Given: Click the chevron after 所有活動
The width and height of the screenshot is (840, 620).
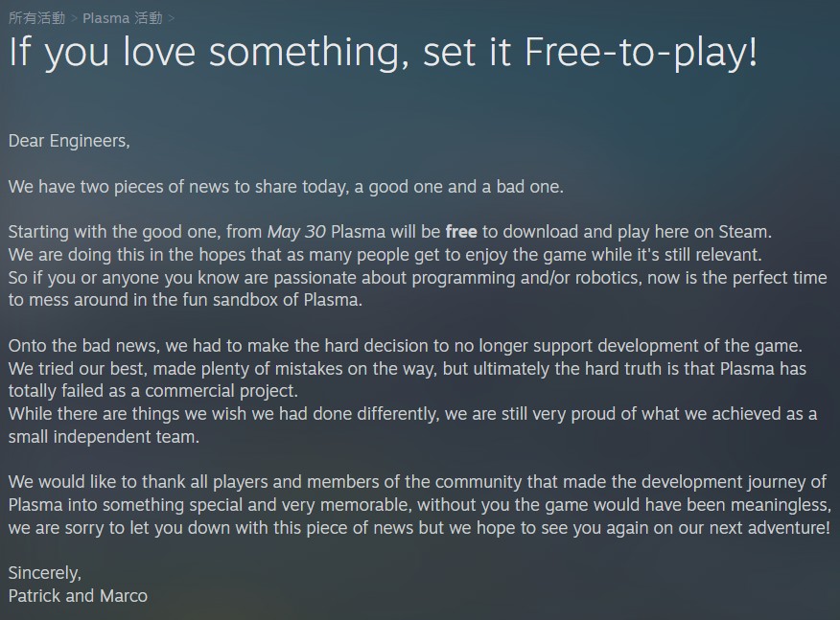Looking at the screenshot, I should pyautogui.click(x=75, y=19).
